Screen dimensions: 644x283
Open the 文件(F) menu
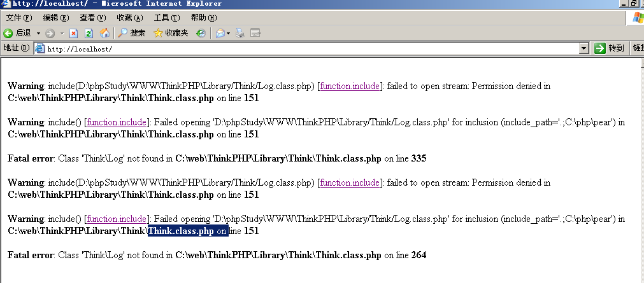click(19, 18)
